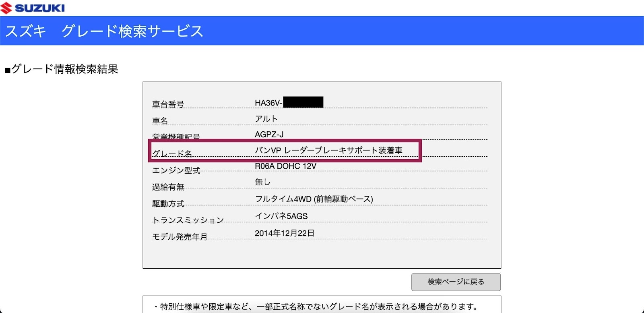Select the 過給有無 label
Screen dimensions: 644x313
click(x=168, y=187)
